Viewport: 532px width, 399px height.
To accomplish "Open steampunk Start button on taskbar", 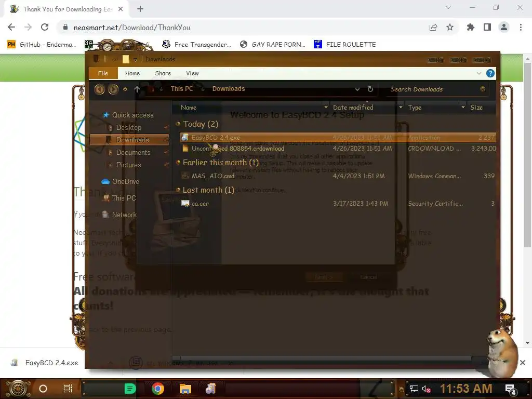I will (x=18, y=389).
